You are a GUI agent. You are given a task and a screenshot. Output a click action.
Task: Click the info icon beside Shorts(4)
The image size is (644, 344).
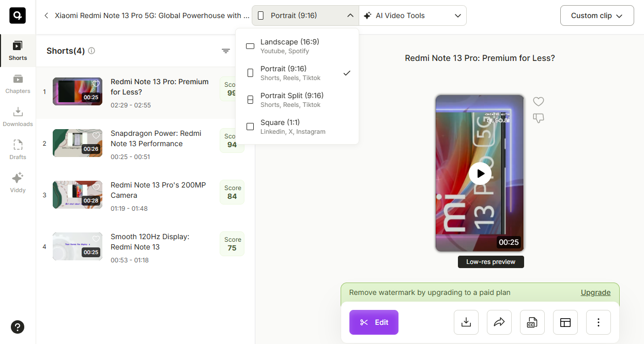coord(91,51)
